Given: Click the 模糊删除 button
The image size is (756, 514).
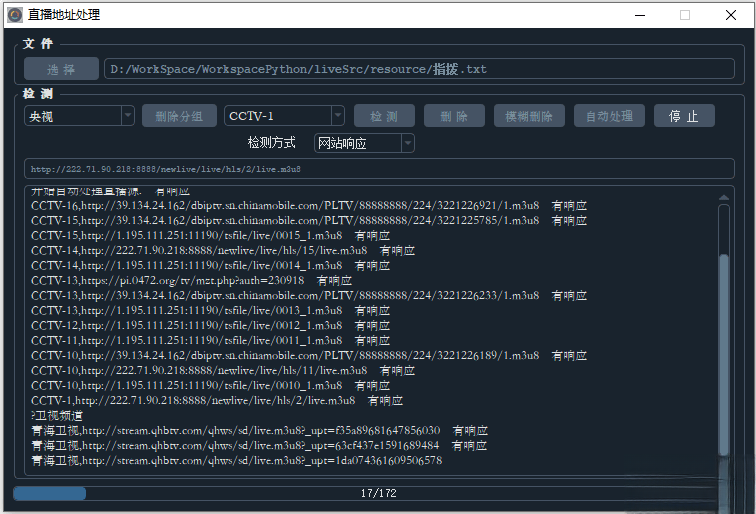Looking at the screenshot, I should 529,116.
